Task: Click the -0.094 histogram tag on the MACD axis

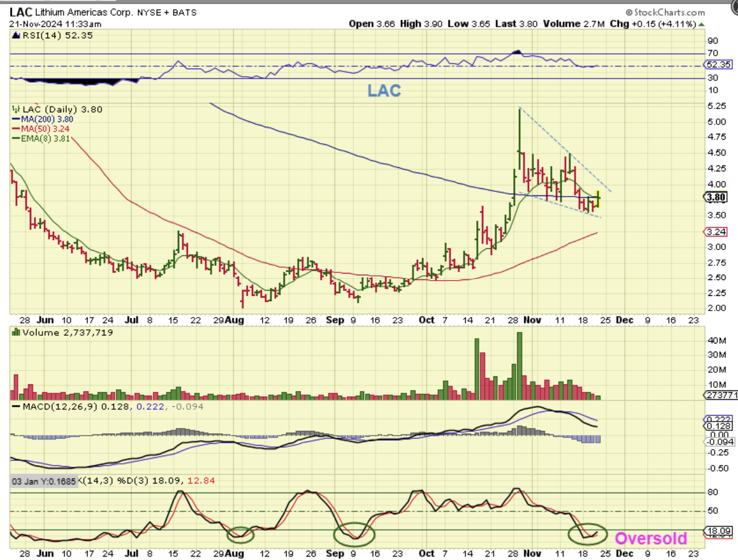Action: [719, 442]
